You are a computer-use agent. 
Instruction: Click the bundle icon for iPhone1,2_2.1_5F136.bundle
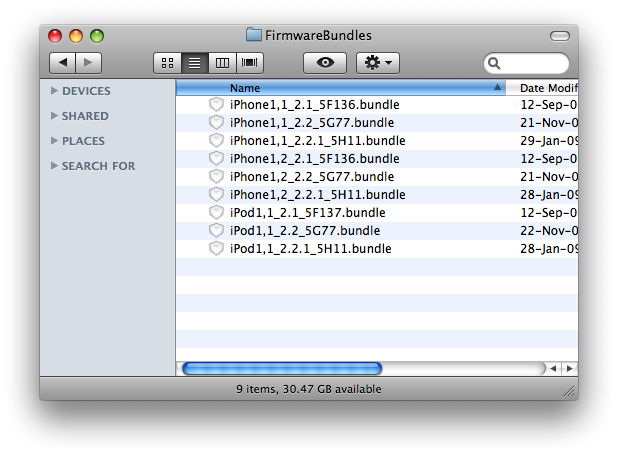pos(216,159)
